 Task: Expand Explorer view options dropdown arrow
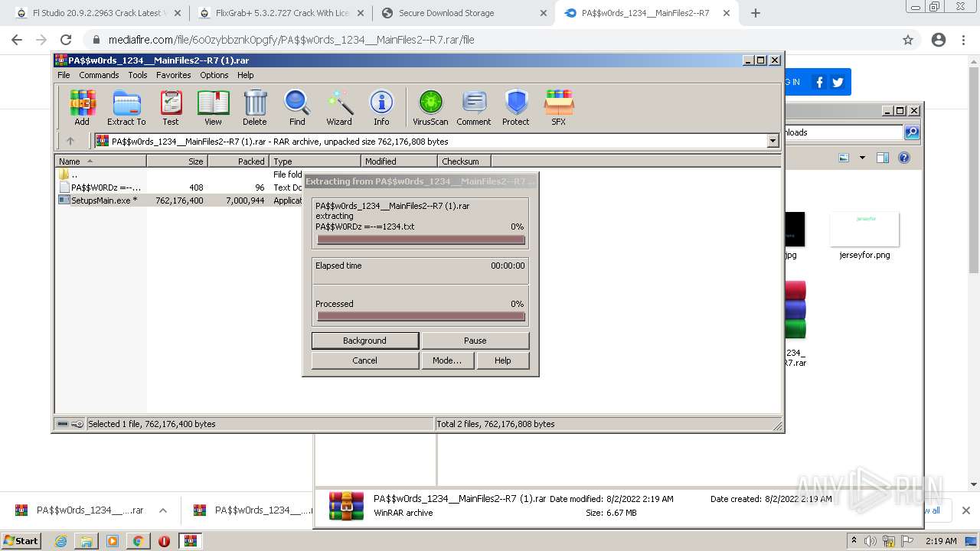coord(862,158)
